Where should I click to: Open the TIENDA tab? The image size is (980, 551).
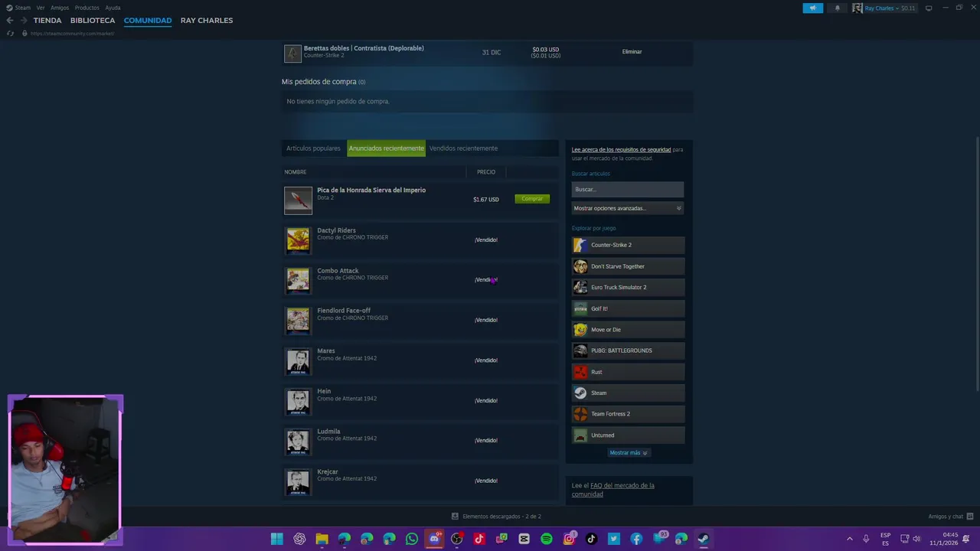click(47, 21)
